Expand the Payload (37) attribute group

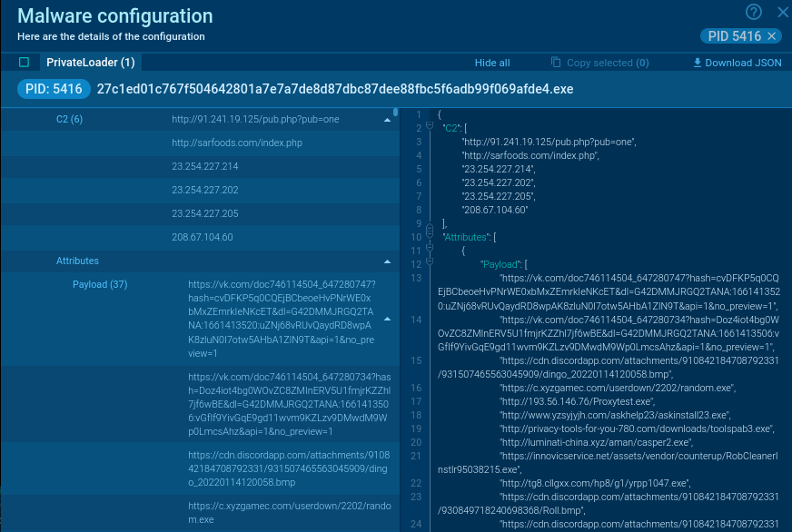(x=100, y=284)
